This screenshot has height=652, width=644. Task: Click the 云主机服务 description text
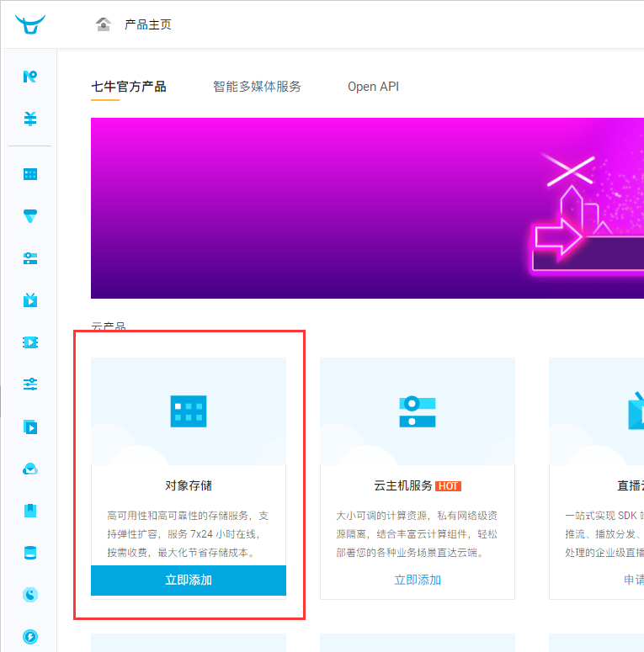click(417, 534)
